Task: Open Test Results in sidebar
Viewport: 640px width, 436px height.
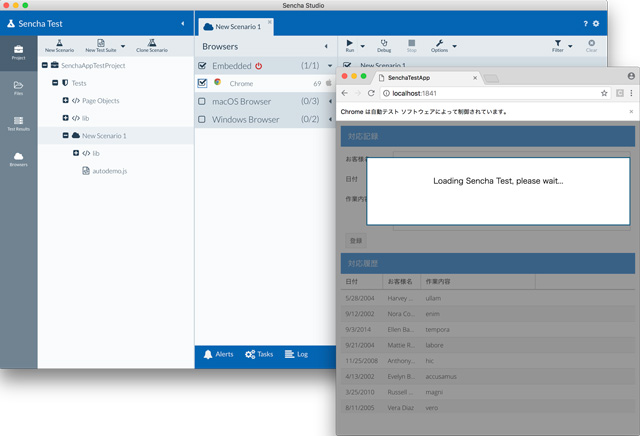Action: click(18, 123)
